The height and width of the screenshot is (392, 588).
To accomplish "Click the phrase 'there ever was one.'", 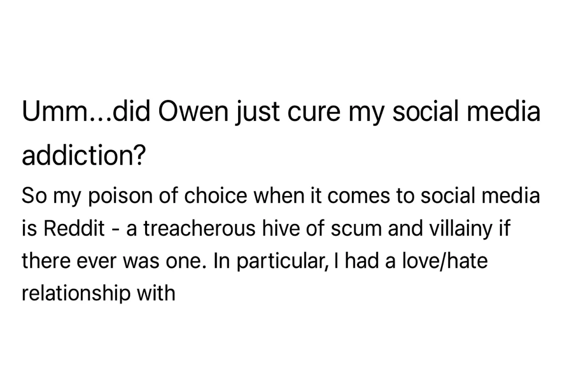I will [115, 261].
